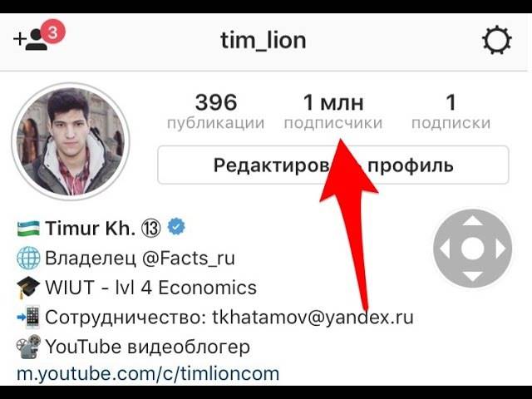532x399 pixels.
Task: Tap the Uzbekistan flag emoji
Action: point(28,228)
